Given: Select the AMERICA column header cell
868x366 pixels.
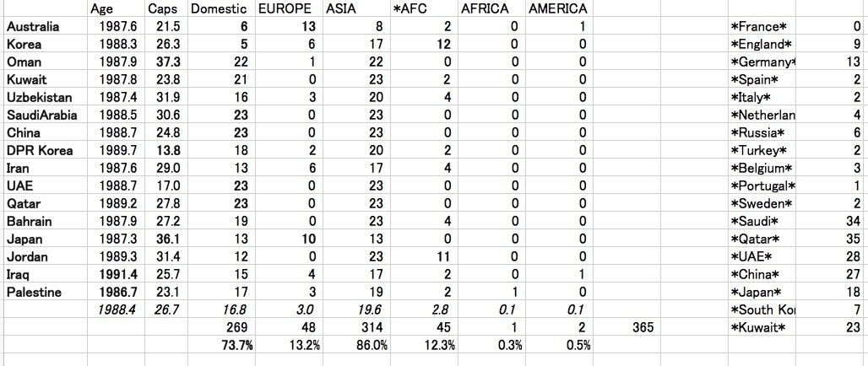Looking at the screenshot, I should click(x=557, y=9).
